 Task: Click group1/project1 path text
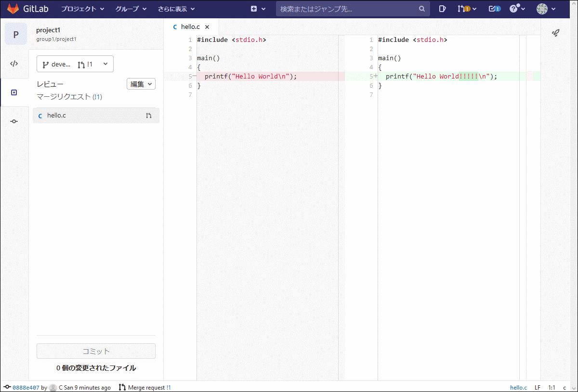pos(56,39)
